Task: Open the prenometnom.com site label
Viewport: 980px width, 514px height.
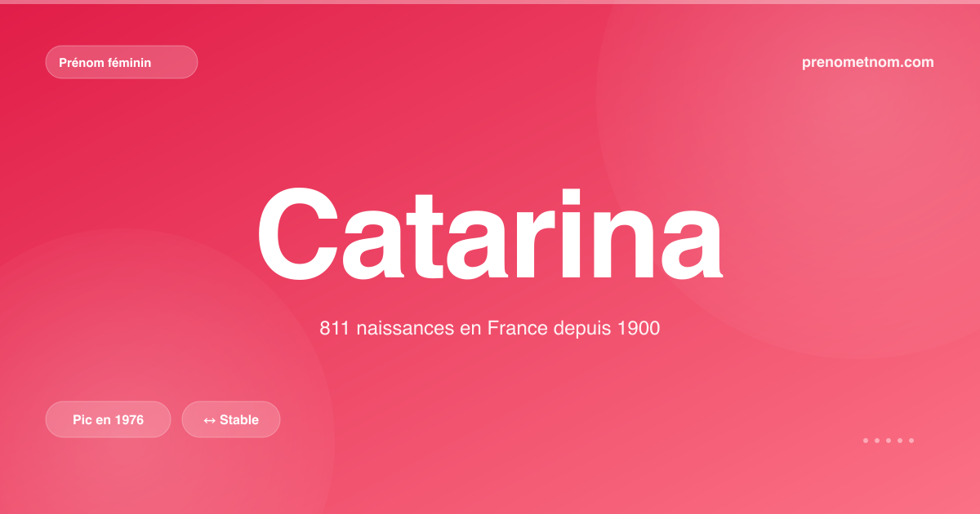Action: (x=868, y=62)
